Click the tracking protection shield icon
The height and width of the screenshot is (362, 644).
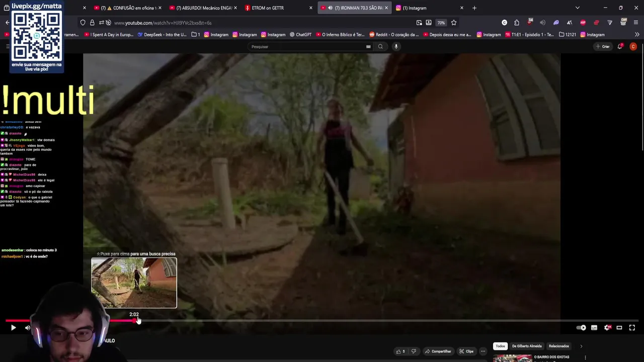(x=83, y=23)
